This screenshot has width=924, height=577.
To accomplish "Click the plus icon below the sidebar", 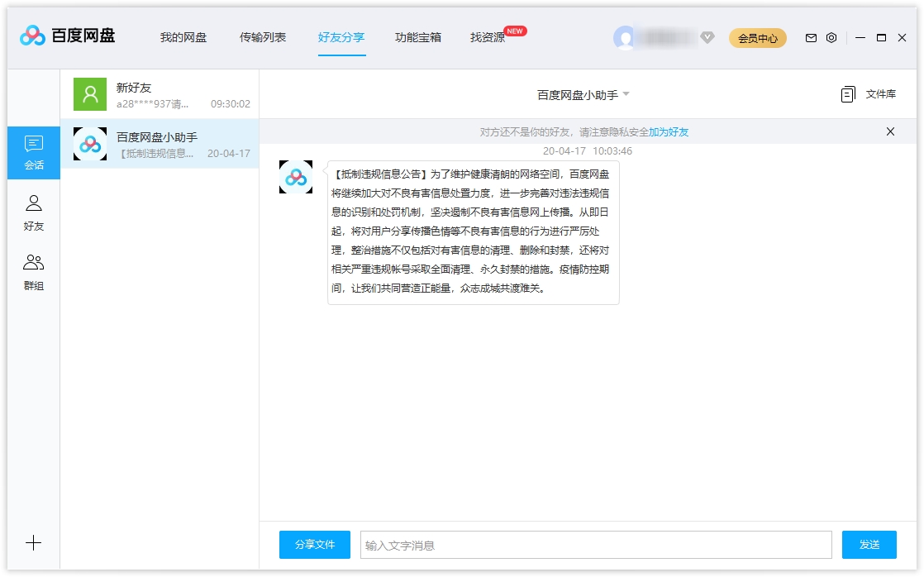I will [33, 543].
